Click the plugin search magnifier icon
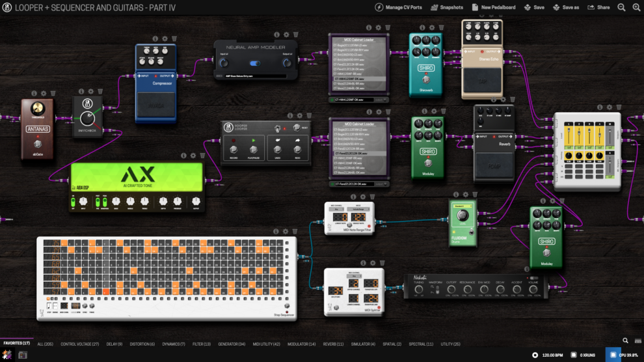Screen dimensions: 644x362 coord(626,341)
